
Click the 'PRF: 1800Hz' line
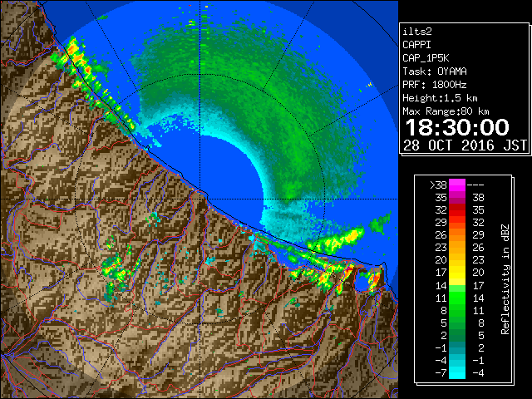pos(435,85)
